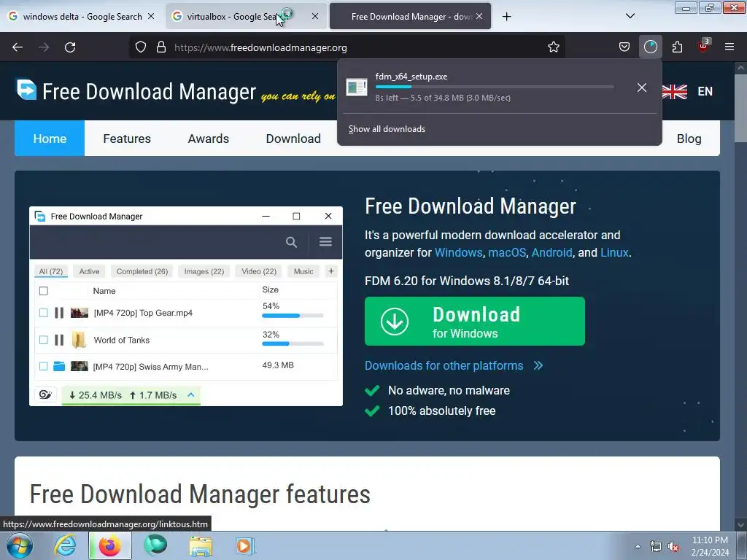747x560 pixels.
Task: Open uBlock Origin extension icon
Action: pos(703,46)
